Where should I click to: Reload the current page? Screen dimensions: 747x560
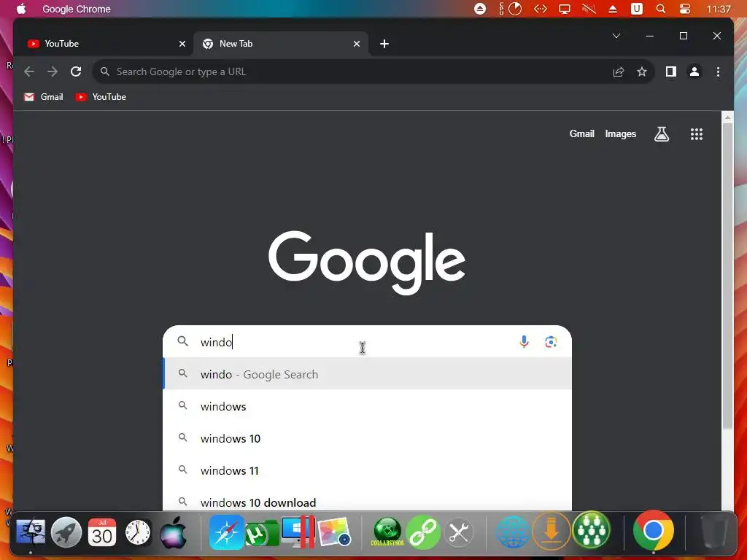click(x=76, y=71)
